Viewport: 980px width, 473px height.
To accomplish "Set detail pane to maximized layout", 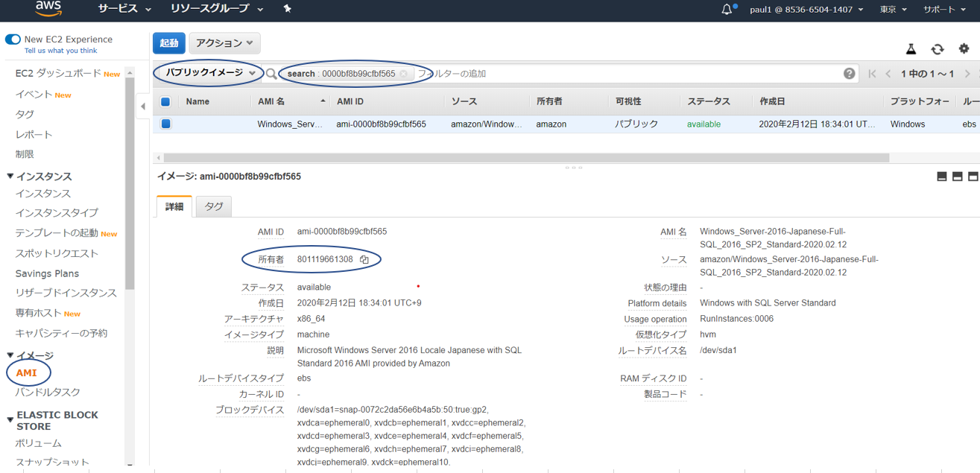I will tap(973, 177).
